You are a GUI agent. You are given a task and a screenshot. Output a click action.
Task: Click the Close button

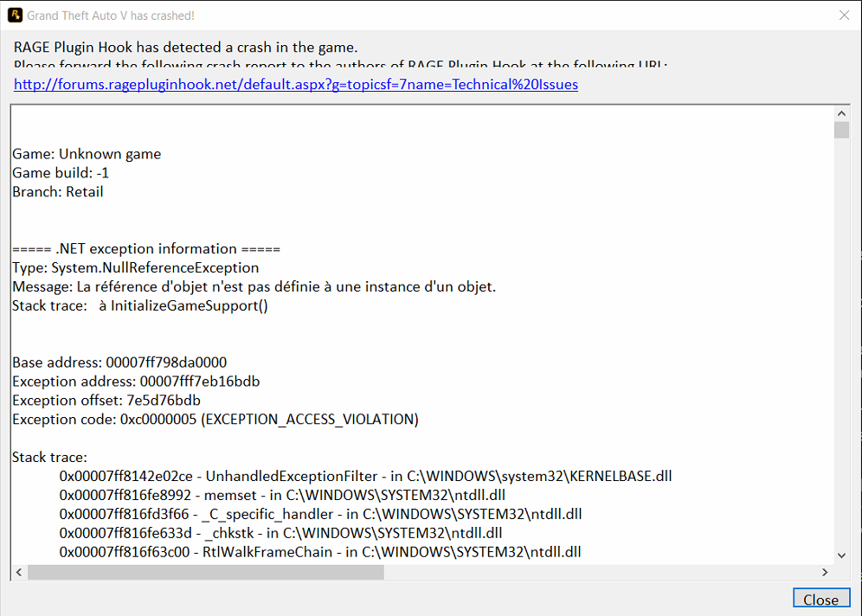pyautogui.click(x=820, y=599)
